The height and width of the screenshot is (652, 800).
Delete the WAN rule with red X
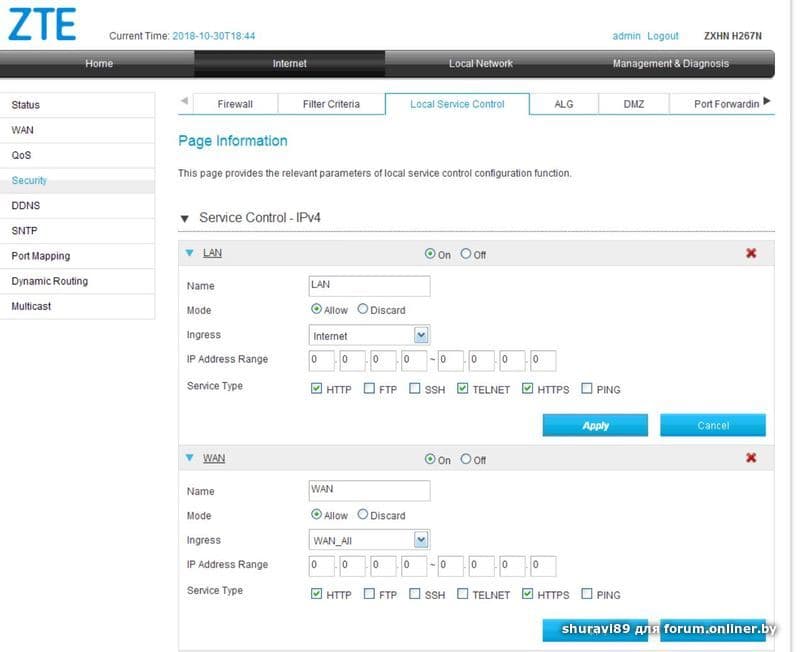[x=751, y=458]
